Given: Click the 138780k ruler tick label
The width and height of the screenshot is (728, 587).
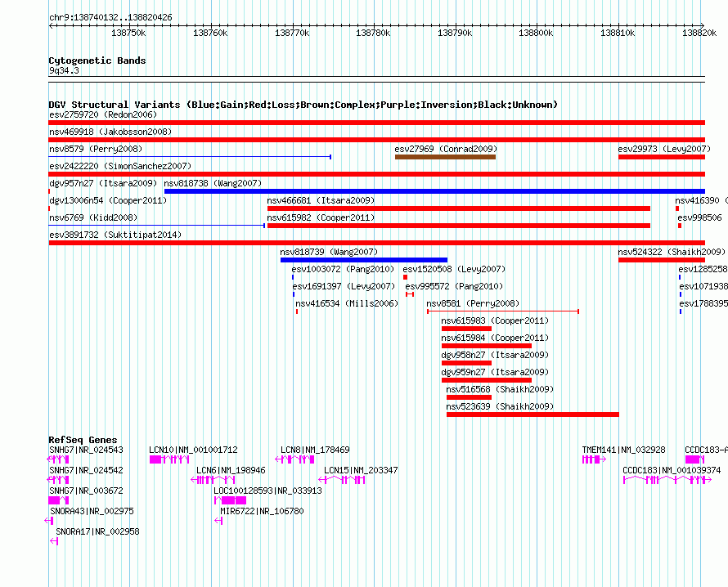Looking at the screenshot, I should 373,33.
